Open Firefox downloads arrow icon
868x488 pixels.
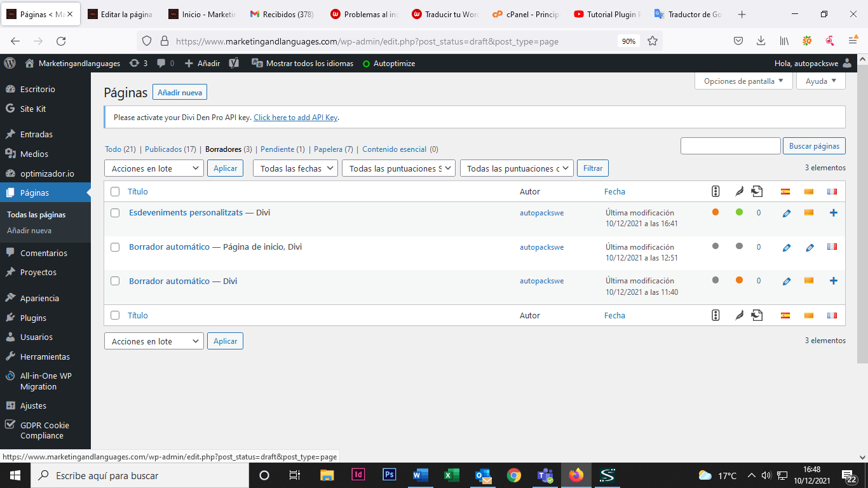click(761, 41)
